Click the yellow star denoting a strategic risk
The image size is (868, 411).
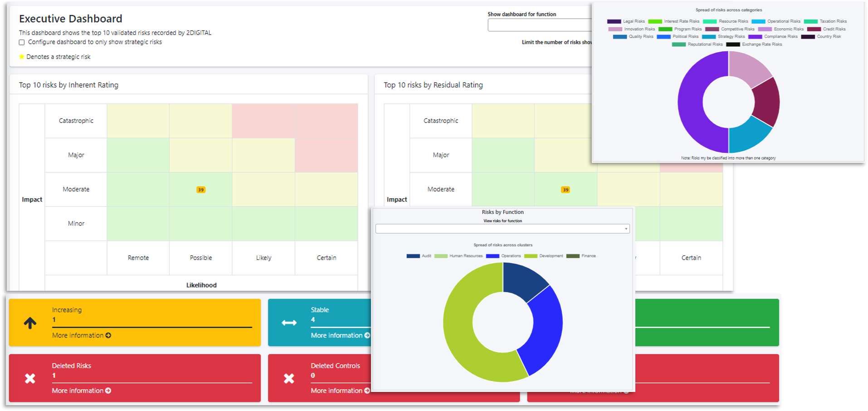(x=22, y=56)
